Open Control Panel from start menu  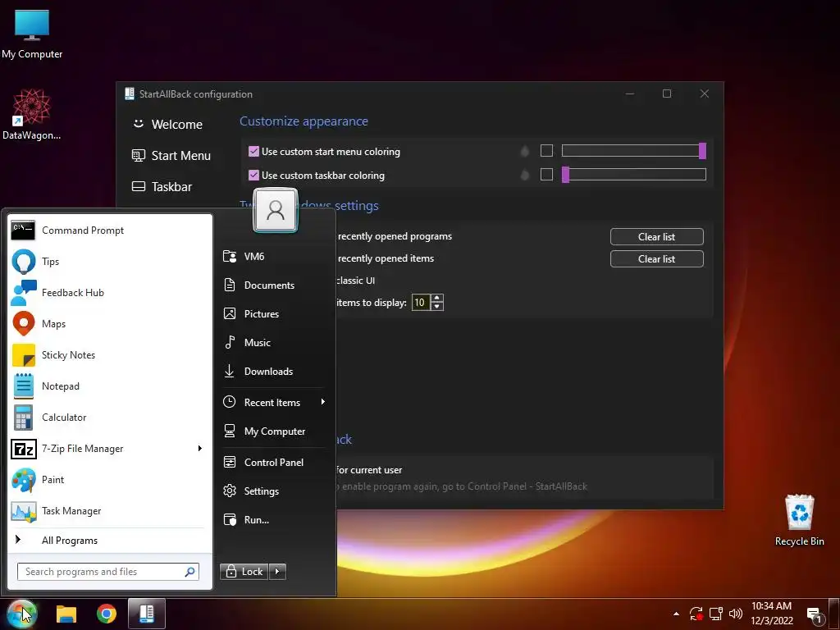(x=273, y=463)
